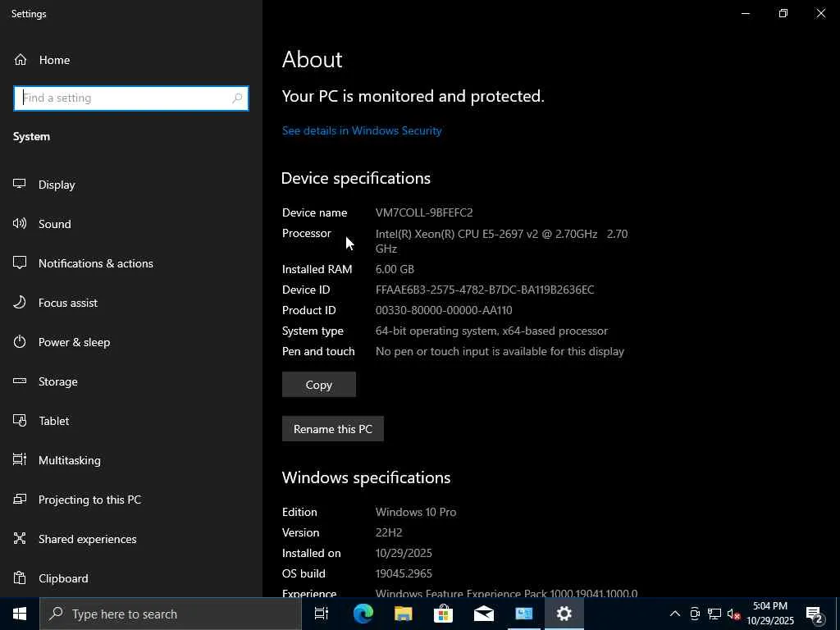The height and width of the screenshot is (630, 840).
Task: Click the Shared experiences icon
Action: pyautogui.click(x=20, y=538)
